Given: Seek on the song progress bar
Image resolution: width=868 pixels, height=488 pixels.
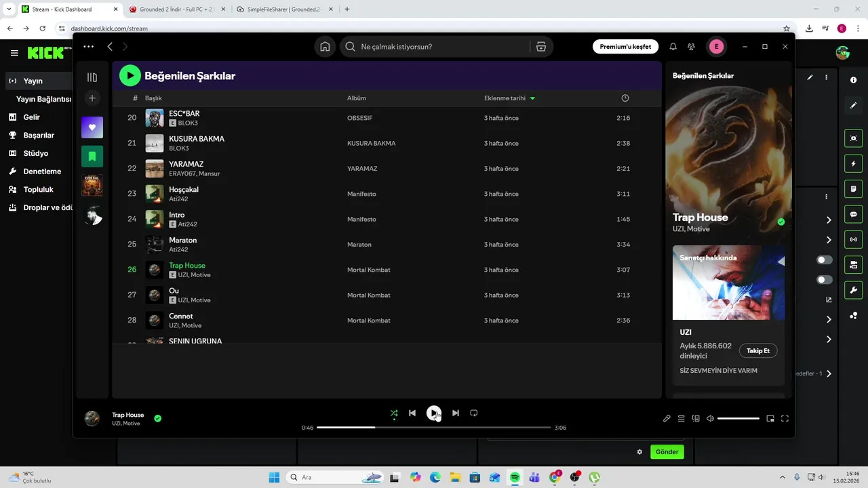Looking at the screenshot, I should tap(434, 428).
